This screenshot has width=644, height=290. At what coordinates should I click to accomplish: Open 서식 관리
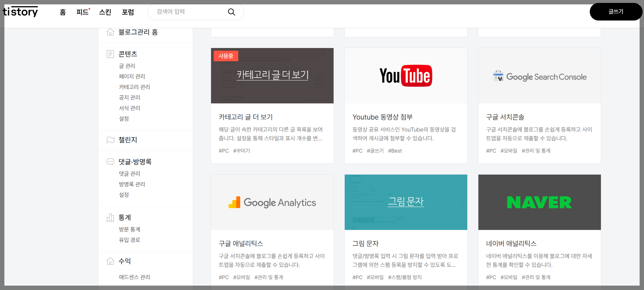(x=130, y=108)
